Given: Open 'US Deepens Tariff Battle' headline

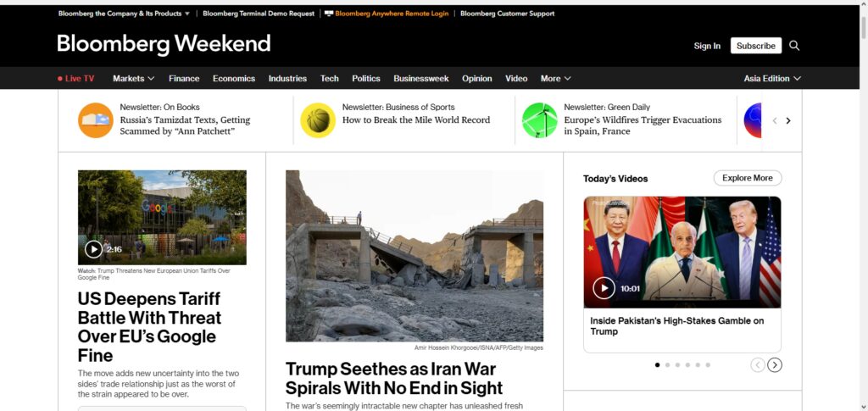Looking at the screenshot, I should (149, 327).
